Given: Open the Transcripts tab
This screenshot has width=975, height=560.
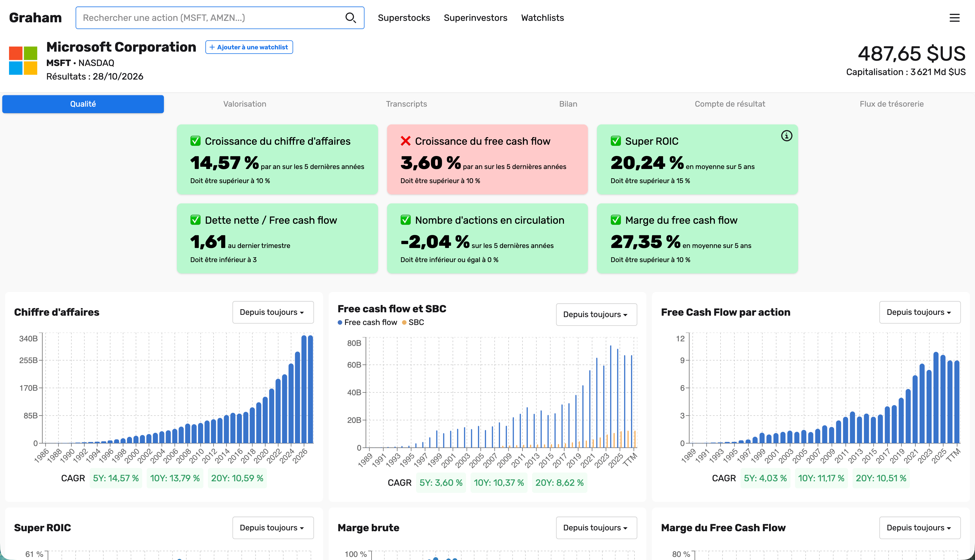Looking at the screenshot, I should coord(407,104).
